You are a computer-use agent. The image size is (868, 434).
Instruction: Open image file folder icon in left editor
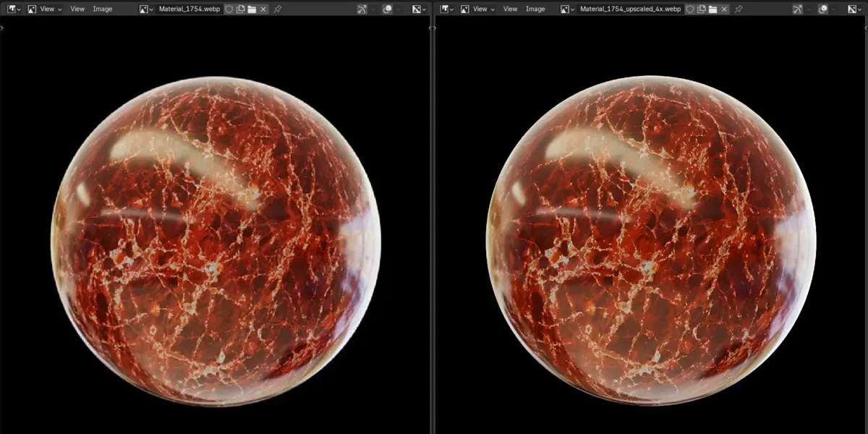(x=252, y=9)
